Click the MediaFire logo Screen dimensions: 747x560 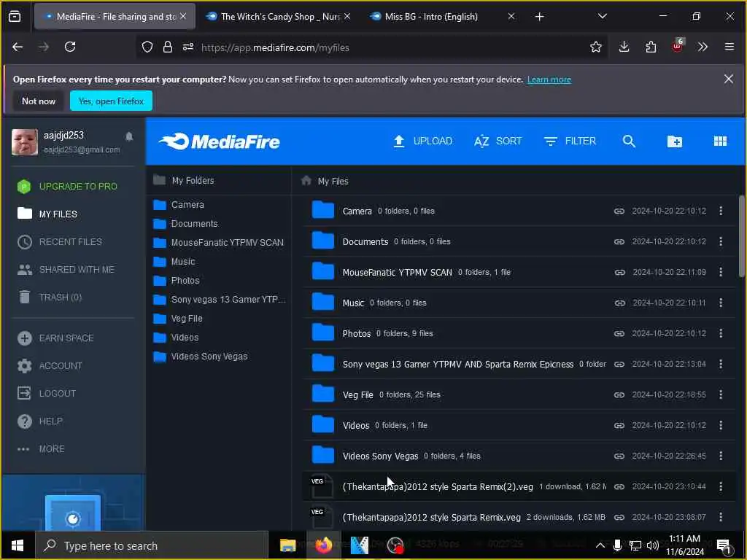[x=219, y=141]
